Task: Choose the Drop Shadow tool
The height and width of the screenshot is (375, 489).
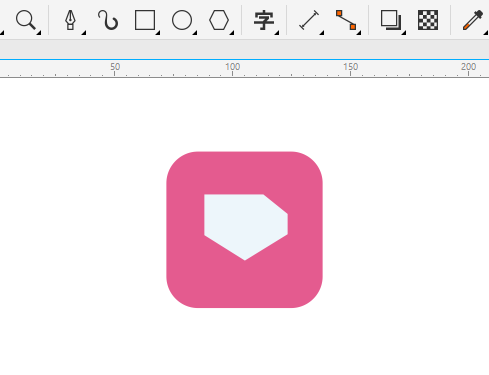Action: coord(391,20)
